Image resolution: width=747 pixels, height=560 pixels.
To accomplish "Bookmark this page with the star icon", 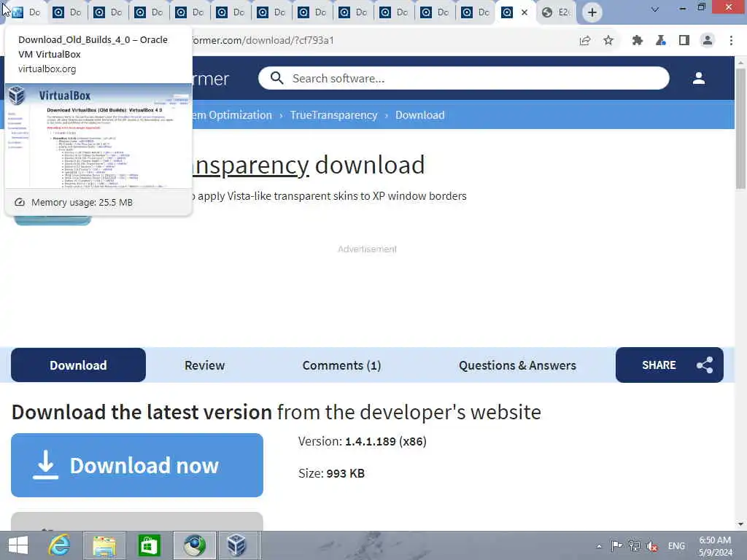I will [608, 41].
